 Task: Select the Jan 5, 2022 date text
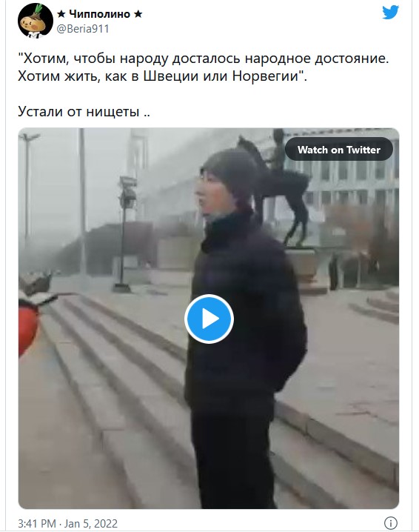91,524
